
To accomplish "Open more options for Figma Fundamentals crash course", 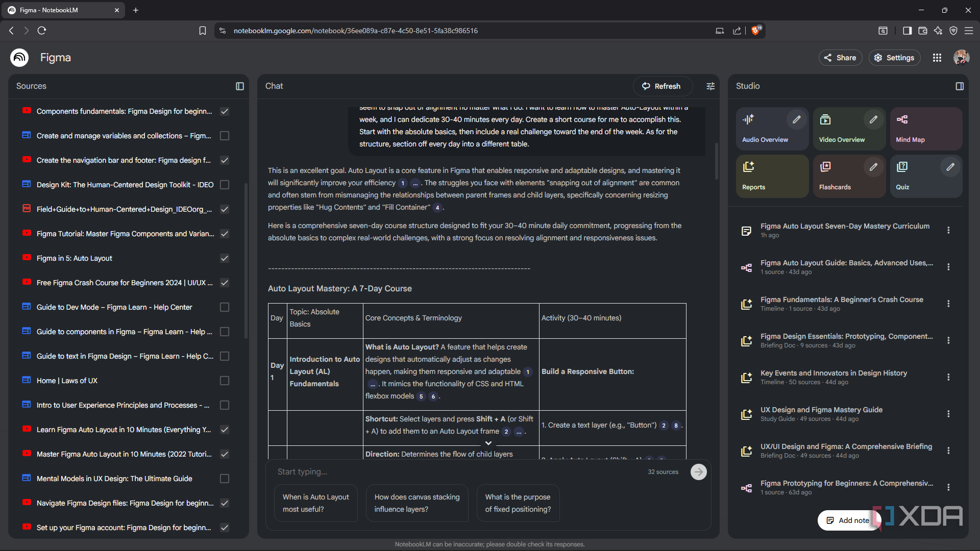I will [x=948, y=304].
